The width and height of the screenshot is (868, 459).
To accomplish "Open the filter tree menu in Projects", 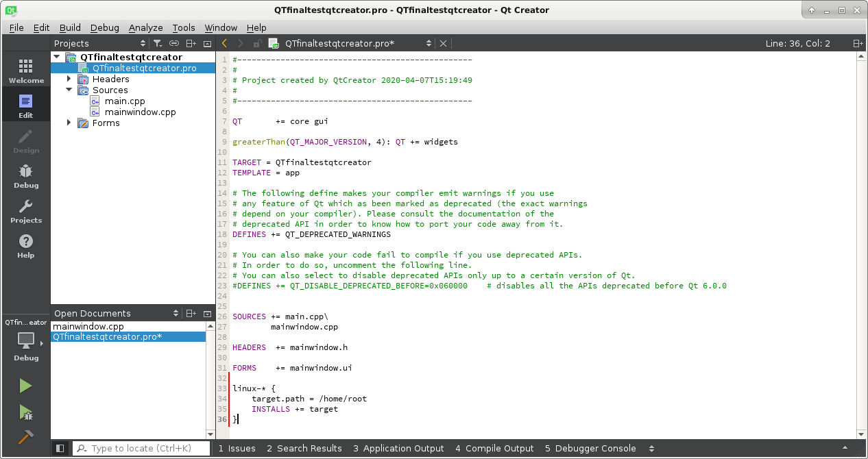I will (x=158, y=43).
